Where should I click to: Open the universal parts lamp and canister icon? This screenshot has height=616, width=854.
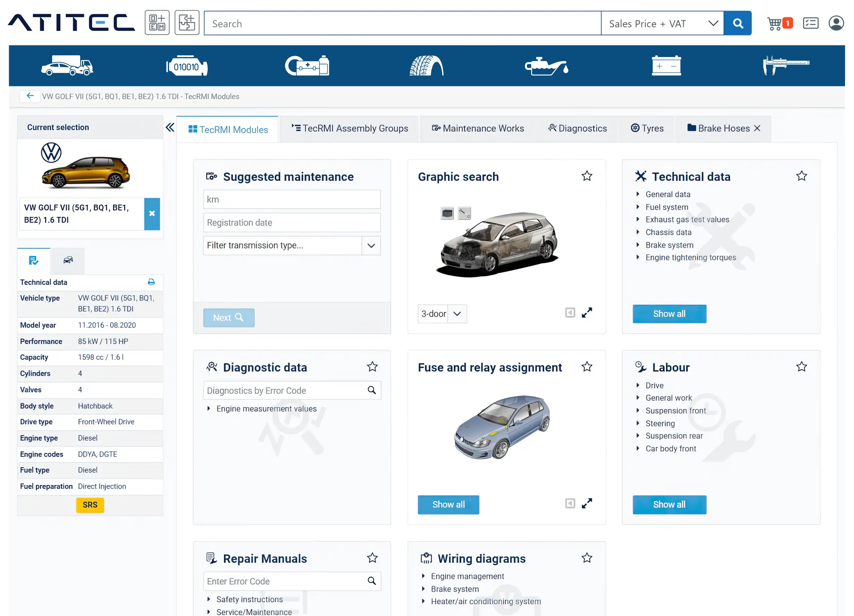pos(307,65)
